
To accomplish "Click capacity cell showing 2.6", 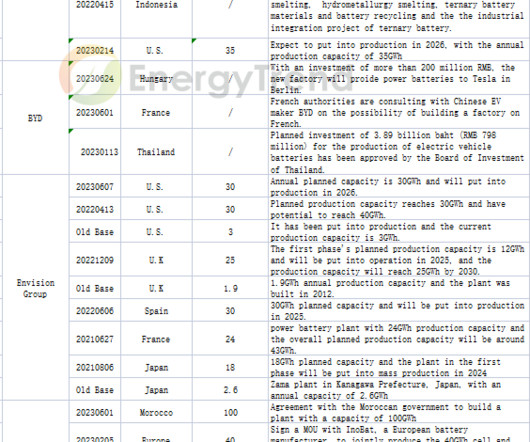I will point(230,390).
